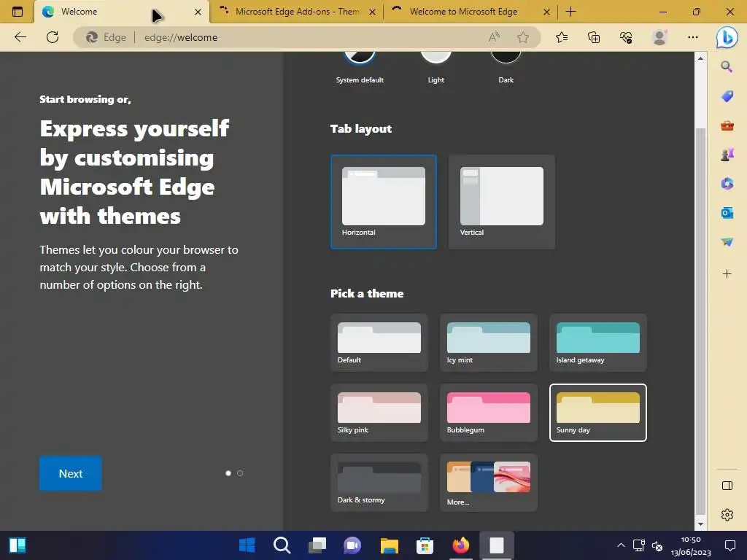Screen dimensions: 747x560
Task: Click page scrollbar down arrow
Action: tap(700, 524)
